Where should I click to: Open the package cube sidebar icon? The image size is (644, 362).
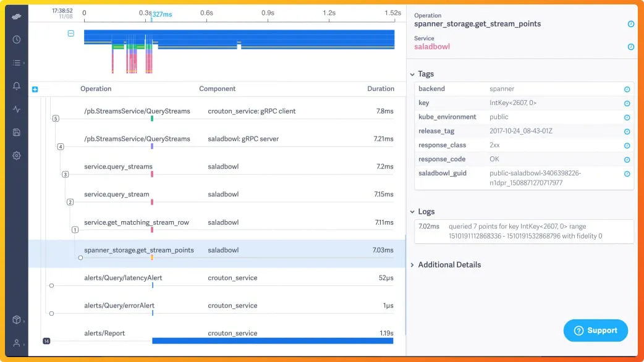pos(17,320)
